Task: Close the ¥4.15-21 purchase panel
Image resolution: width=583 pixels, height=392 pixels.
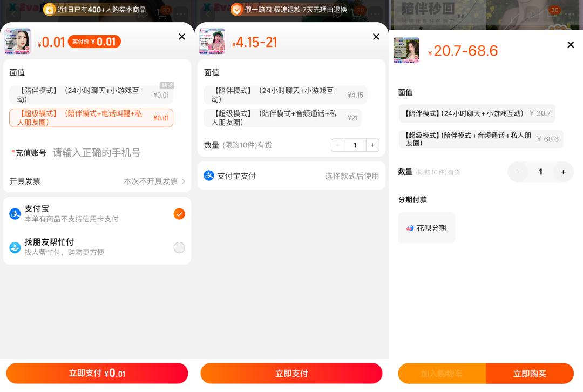Action: pyautogui.click(x=376, y=37)
